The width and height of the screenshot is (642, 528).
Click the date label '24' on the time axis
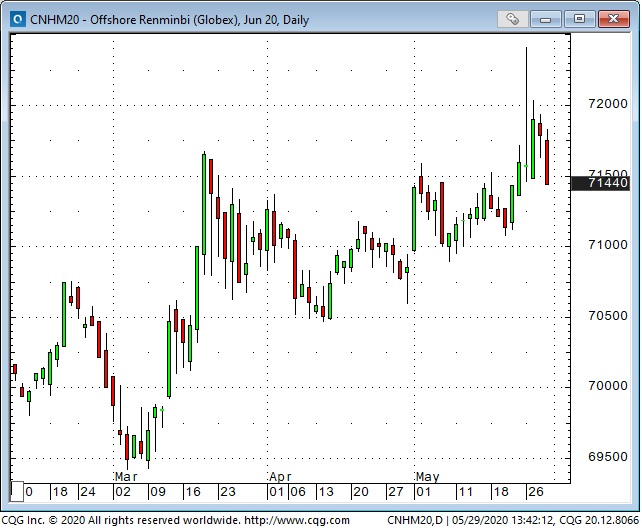[x=88, y=492]
